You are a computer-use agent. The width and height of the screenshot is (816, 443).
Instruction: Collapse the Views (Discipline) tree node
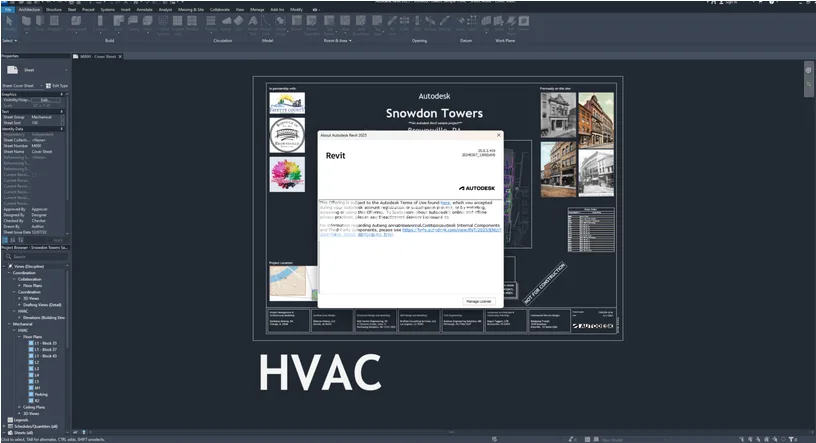point(4,267)
